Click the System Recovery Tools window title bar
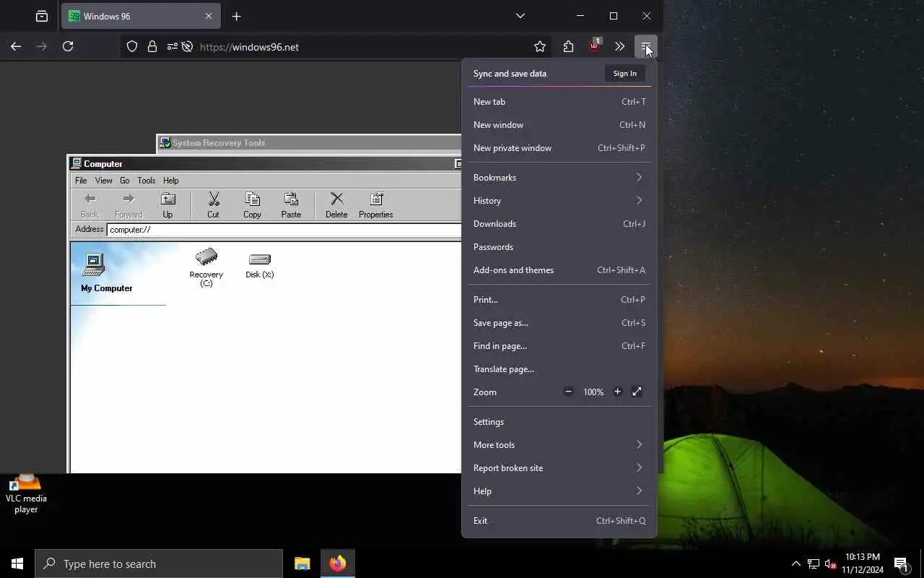924x578 pixels. pyautogui.click(x=309, y=143)
